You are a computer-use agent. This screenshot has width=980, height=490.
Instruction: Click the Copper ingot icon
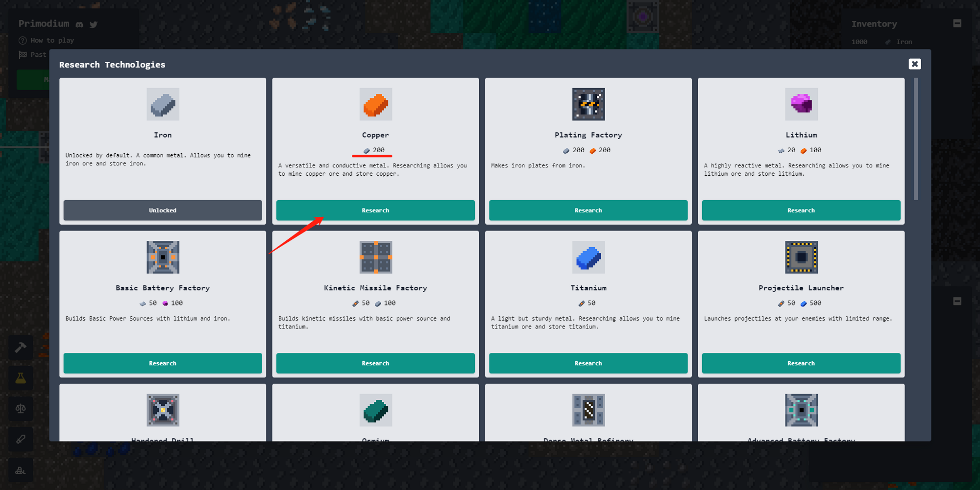click(x=375, y=104)
